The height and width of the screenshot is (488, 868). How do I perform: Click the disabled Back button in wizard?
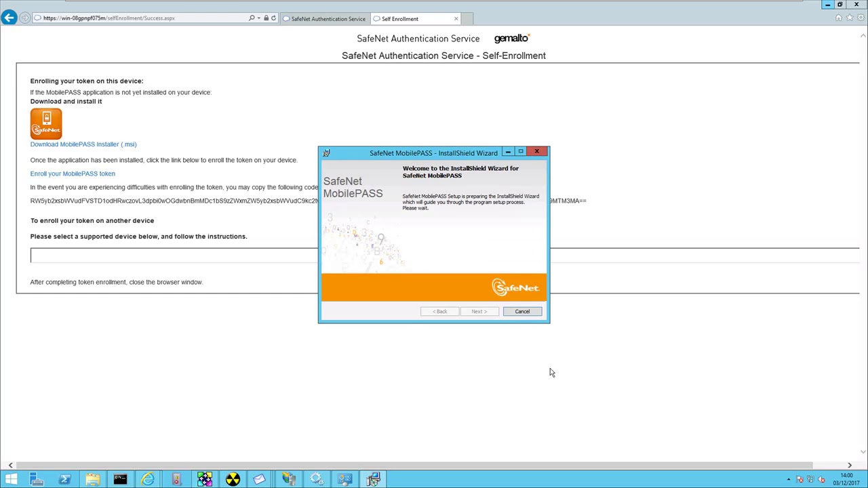(x=440, y=311)
